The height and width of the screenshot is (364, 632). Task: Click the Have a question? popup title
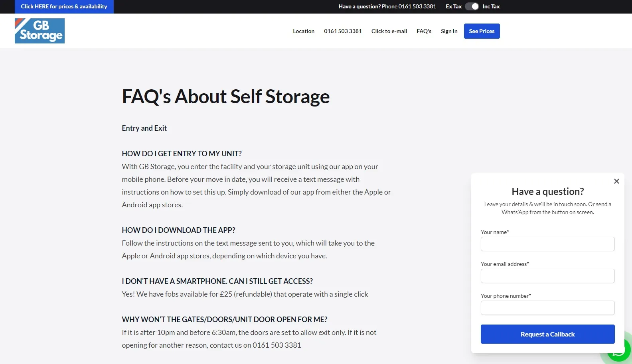tap(547, 191)
